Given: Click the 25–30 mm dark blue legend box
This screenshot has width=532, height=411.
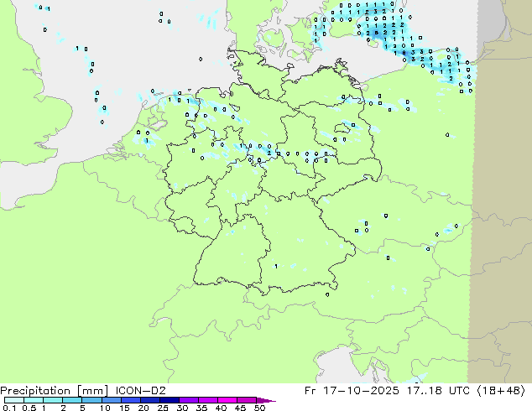Looking at the screenshot, I should click(x=169, y=400).
